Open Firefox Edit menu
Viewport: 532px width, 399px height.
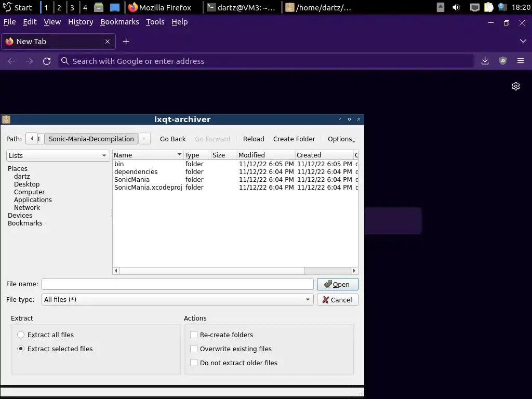point(30,22)
